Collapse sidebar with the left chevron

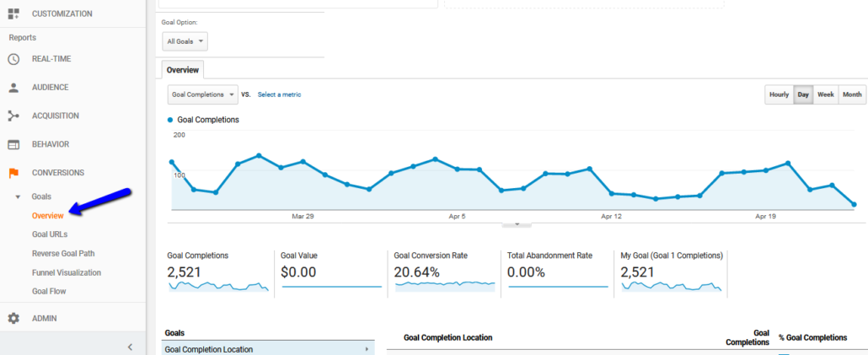130,347
